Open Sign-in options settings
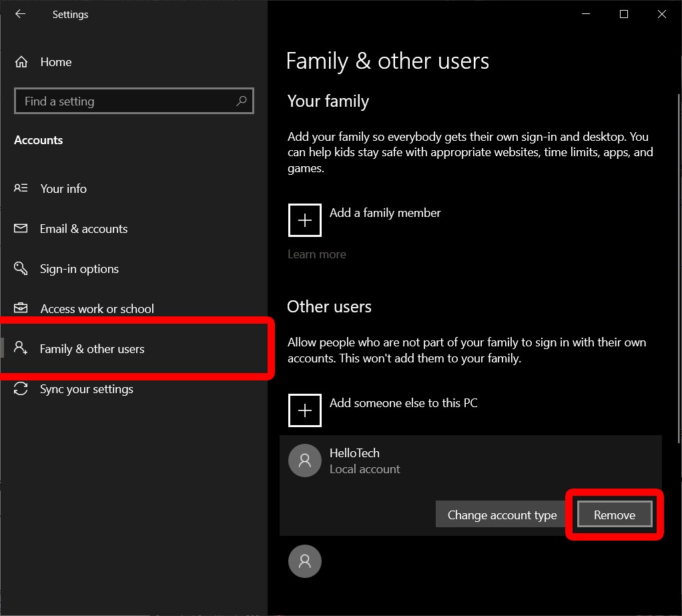The width and height of the screenshot is (682, 616). (x=80, y=269)
